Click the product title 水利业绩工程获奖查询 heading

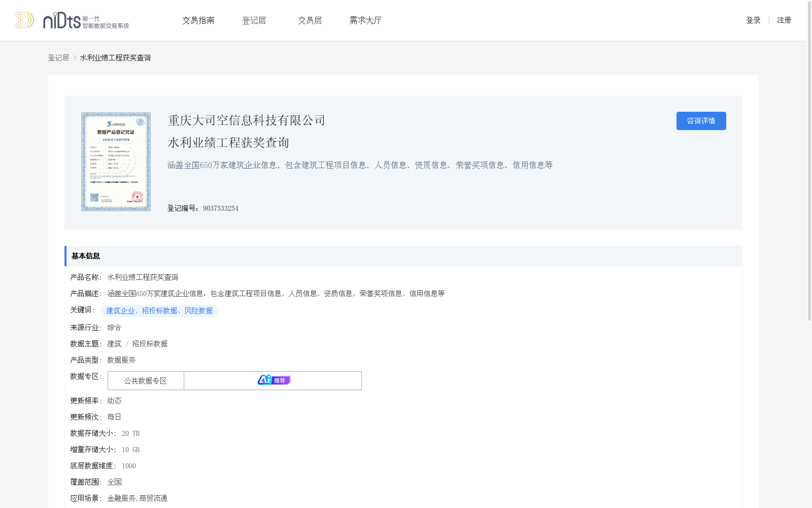[x=228, y=143]
